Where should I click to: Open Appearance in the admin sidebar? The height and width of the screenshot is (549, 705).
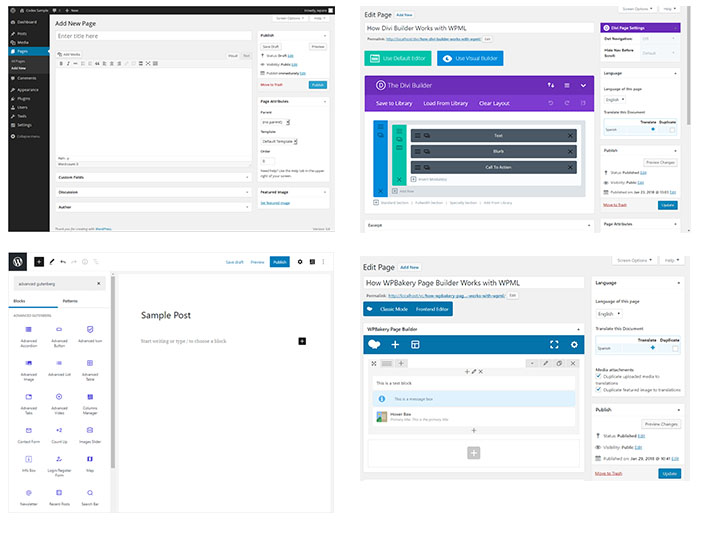pos(29,90)
